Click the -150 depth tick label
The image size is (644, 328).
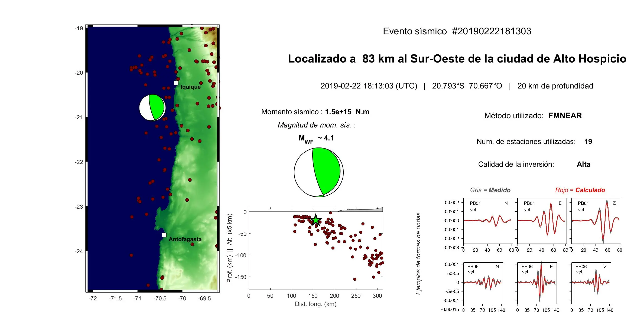coord(240,277)
